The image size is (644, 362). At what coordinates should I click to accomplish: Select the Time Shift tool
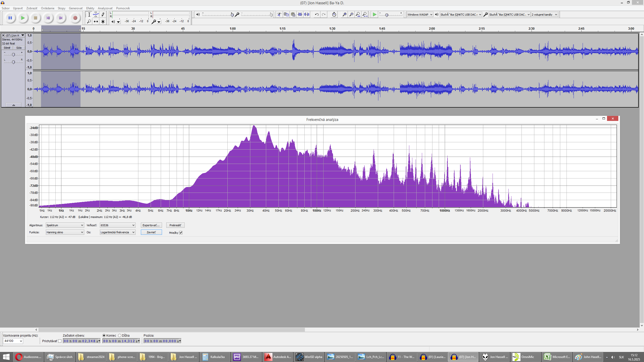coord(96,22)
